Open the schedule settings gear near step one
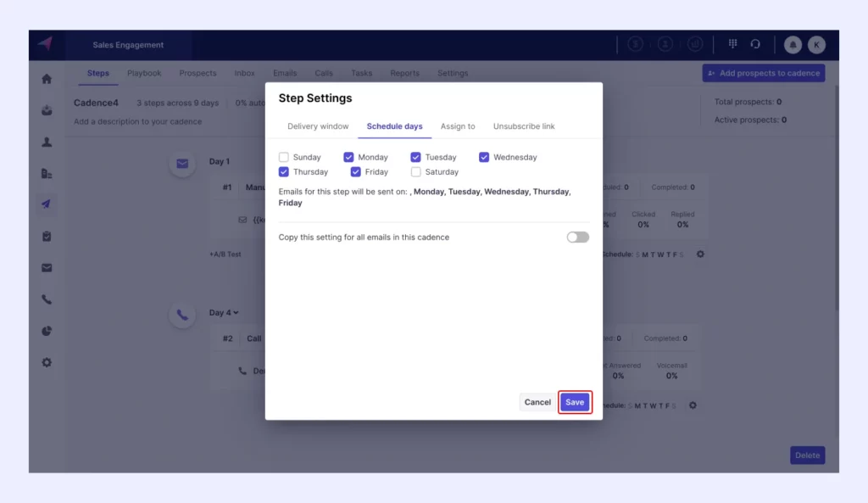Screen dimensions: 868x503 coord(700,254)
